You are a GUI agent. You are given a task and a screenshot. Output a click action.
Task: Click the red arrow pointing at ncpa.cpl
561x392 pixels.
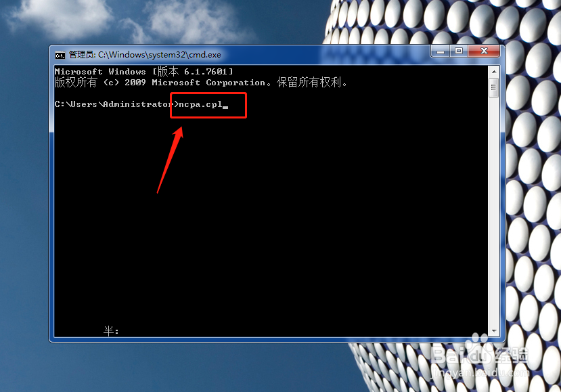(169, 159)
